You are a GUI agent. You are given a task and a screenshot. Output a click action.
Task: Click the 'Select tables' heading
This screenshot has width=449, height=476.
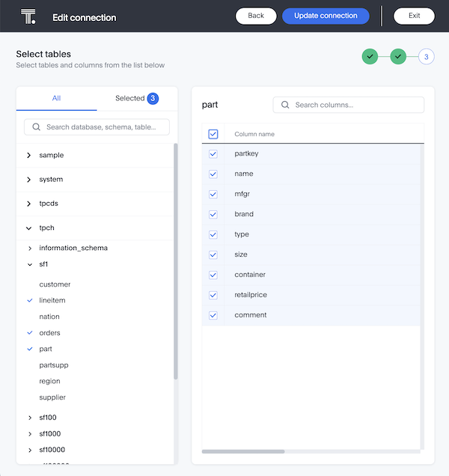click(43, 54)
